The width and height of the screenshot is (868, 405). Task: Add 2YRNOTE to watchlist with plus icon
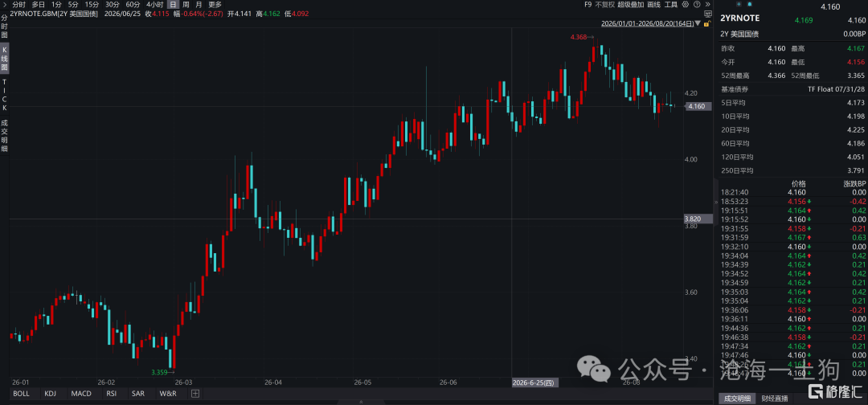point(739,5)
